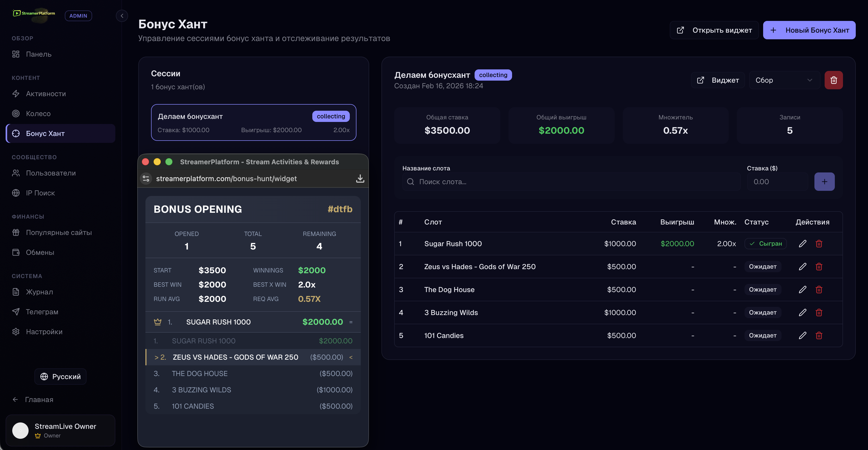Delete the 3 Buzzing Wilds row with trash icon
This screenshot has width=868, height=450.
819,312
